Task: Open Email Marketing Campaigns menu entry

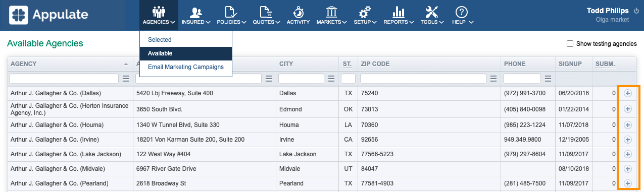Action: coord(186,67)
